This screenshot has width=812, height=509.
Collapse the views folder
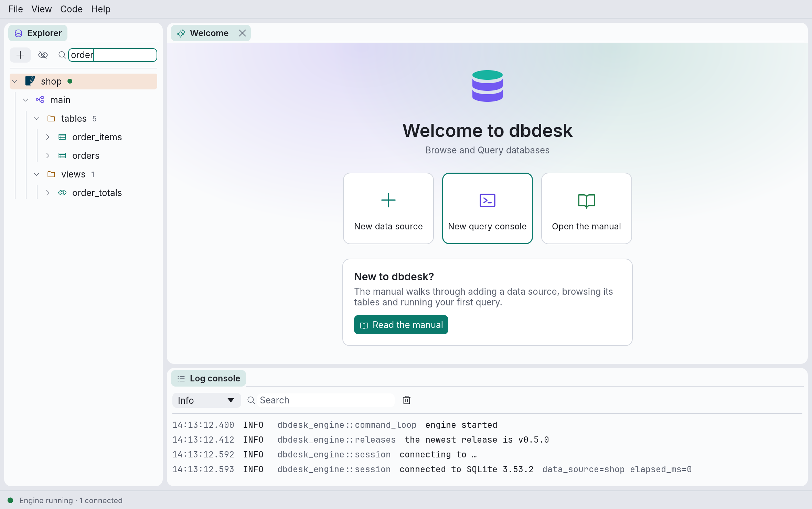(36, 174)
